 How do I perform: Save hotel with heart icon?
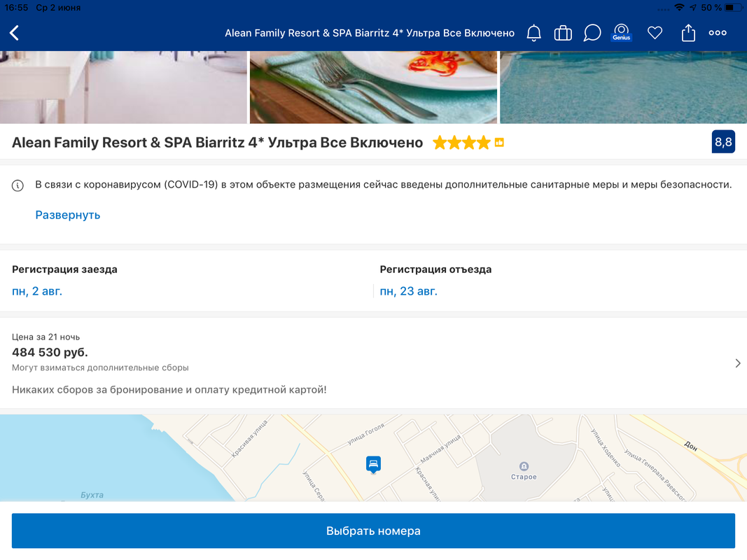(x=655, y=33)
